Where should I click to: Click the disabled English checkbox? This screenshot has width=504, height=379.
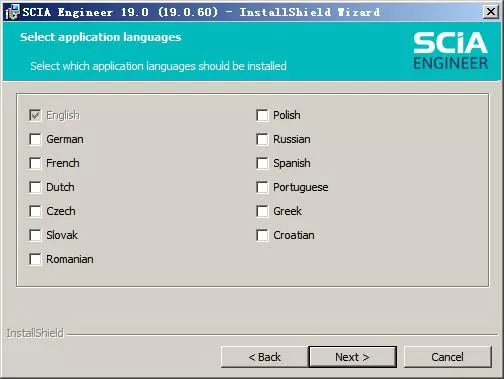(35, 115)
